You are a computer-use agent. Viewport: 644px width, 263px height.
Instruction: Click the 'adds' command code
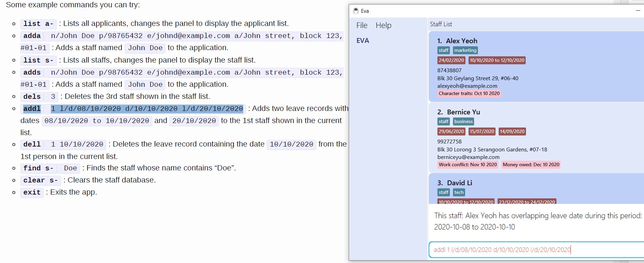(x=32, y=73)
